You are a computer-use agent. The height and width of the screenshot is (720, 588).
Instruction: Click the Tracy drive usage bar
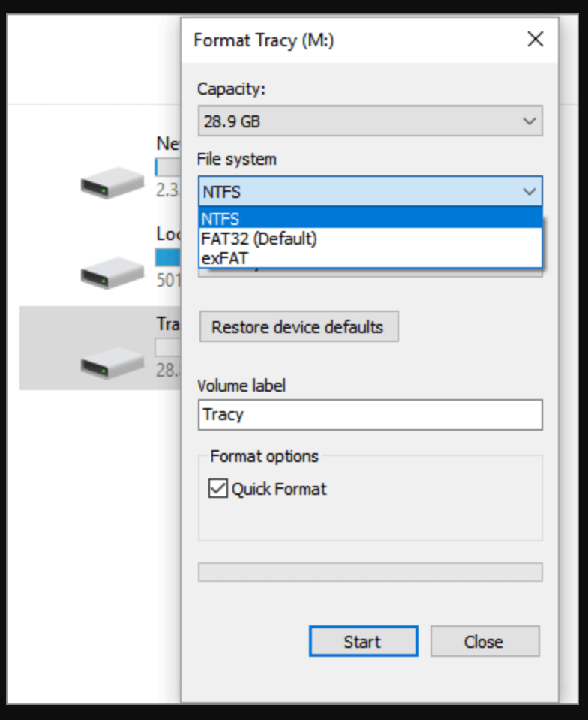click(167, 346)
